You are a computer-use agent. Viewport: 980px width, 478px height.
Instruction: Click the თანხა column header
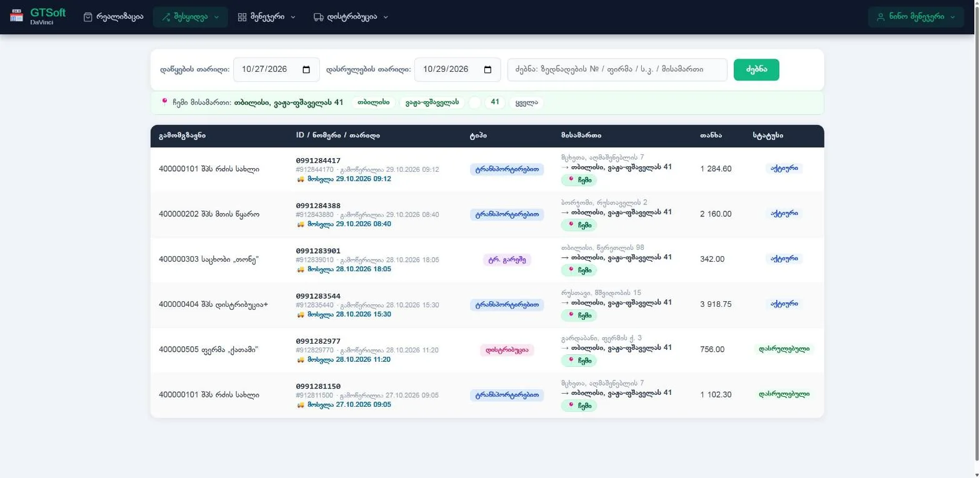tap(711, 136)
